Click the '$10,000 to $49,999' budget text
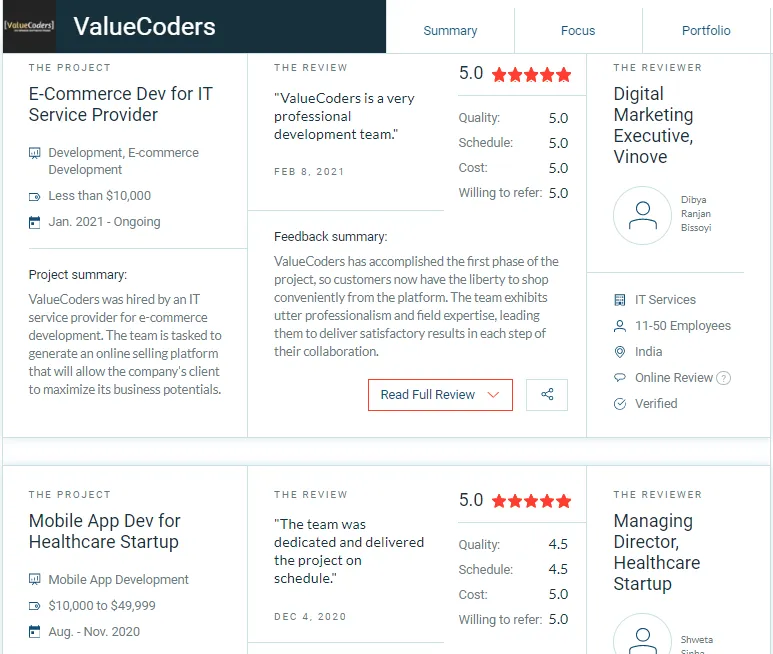The width and height of the screenshot is (773, 654). click(102, 606)
